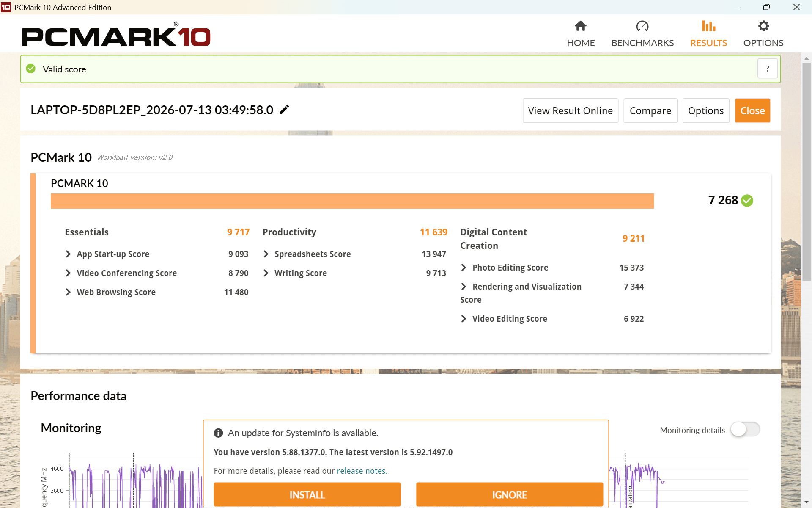Expand Photo Editing Score details
Image resolution: width=812 pixels, height=508 pixels.
[x=464, y=268]
